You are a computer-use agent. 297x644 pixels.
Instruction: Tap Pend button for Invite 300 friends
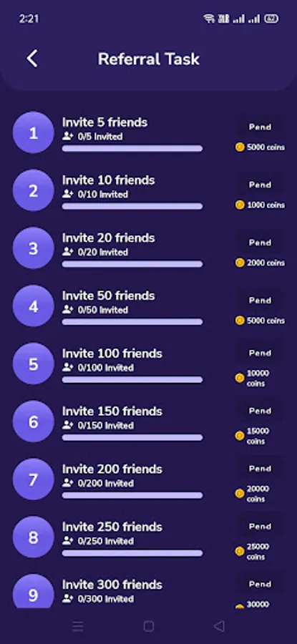[260, 584]
